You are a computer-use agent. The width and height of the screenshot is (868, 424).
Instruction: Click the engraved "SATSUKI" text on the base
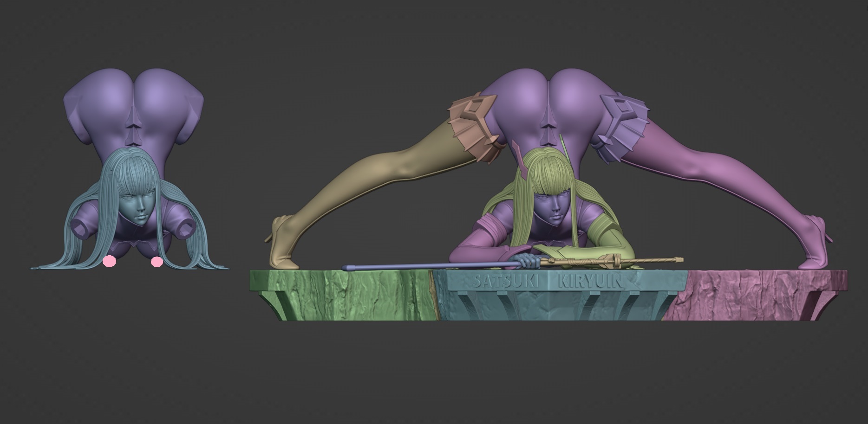(505, 281)
